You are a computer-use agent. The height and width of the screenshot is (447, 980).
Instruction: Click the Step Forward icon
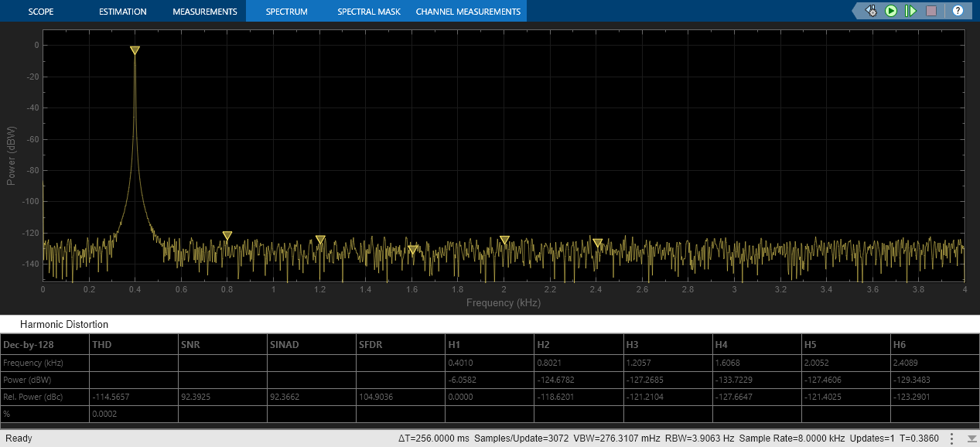click(x=910, y=11)
